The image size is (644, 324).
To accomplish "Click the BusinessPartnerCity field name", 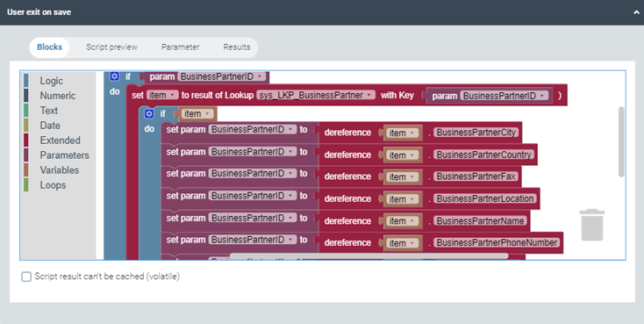I will (x=476, y=133).
